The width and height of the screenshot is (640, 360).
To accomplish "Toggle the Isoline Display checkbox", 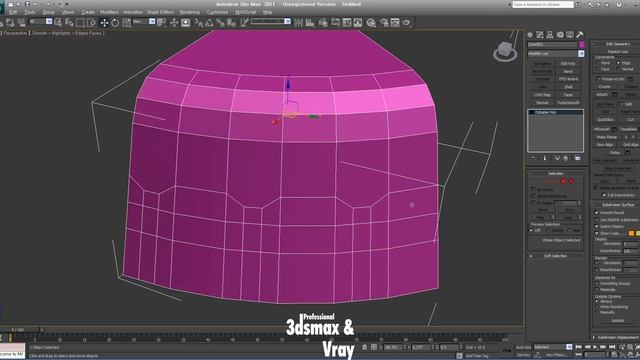I will coord(597,226).
